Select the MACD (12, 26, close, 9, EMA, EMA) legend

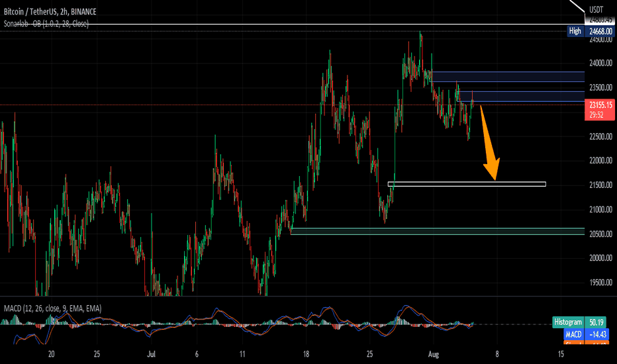click(x=53, y=308)
